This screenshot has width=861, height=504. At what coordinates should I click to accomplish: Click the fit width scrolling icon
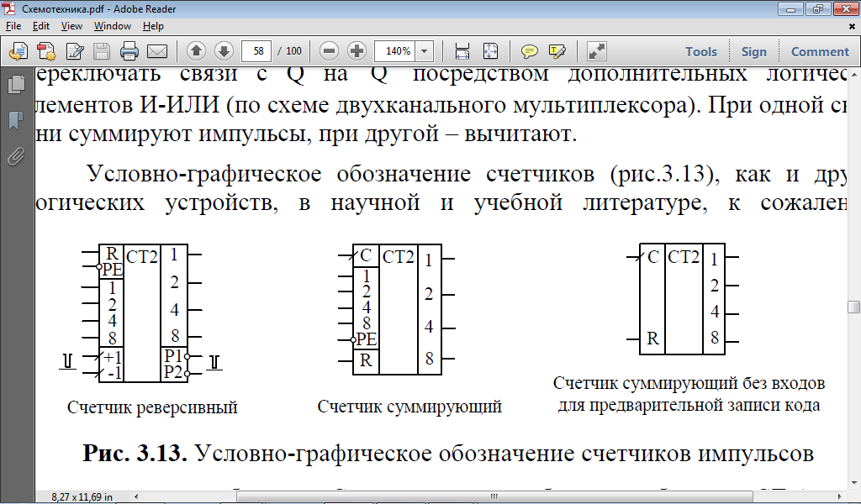tap(462, 51)
